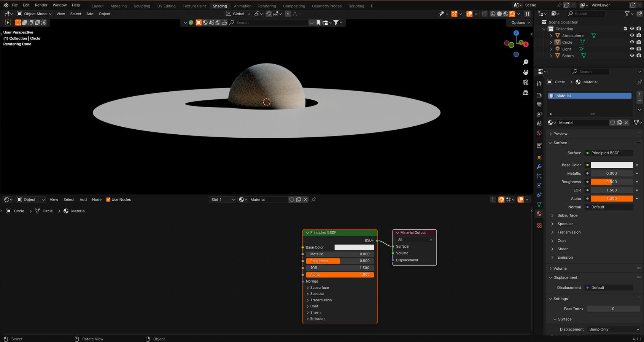Hide the Circle object in viewport
This screenshot has width=644, height=342.
click(632, 42)
